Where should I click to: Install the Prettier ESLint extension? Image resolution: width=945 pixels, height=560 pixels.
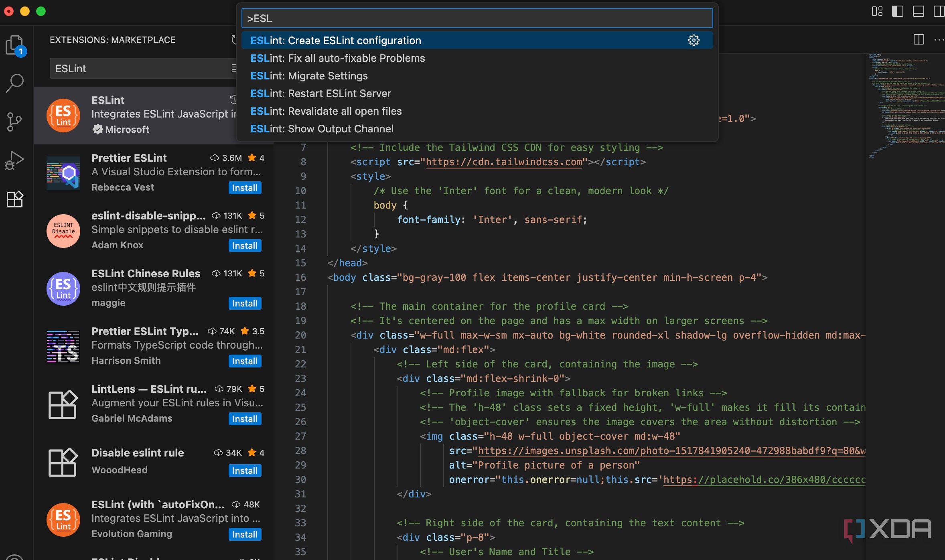(245, 188)
